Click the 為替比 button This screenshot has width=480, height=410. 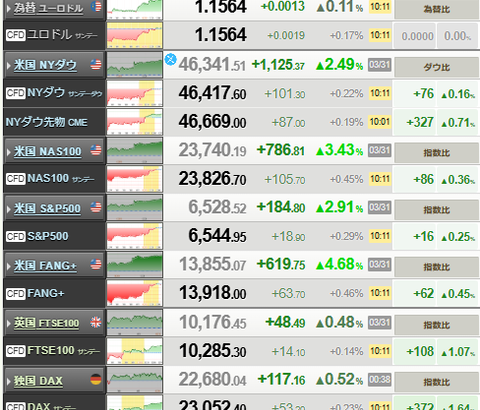(436, 9)
